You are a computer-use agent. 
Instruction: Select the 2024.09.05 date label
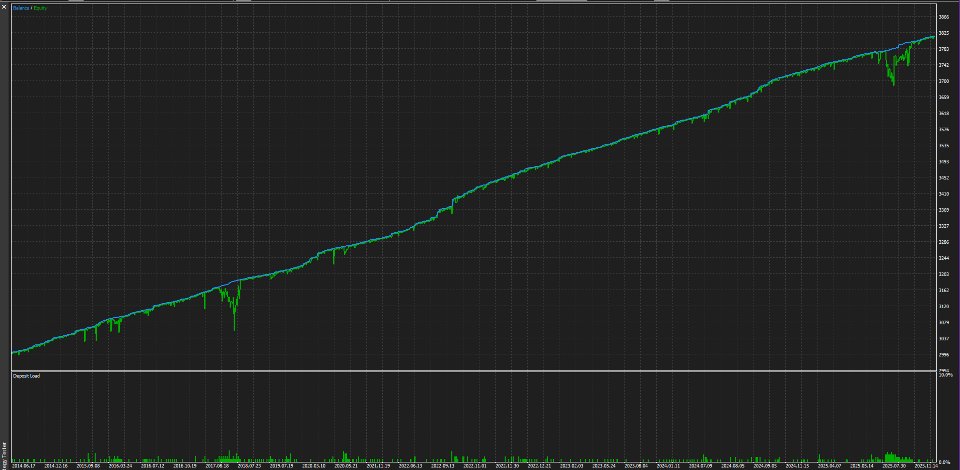765,466
